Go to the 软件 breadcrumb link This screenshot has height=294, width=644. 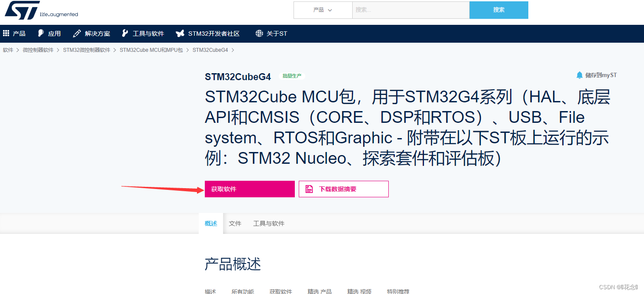(8, 50)
